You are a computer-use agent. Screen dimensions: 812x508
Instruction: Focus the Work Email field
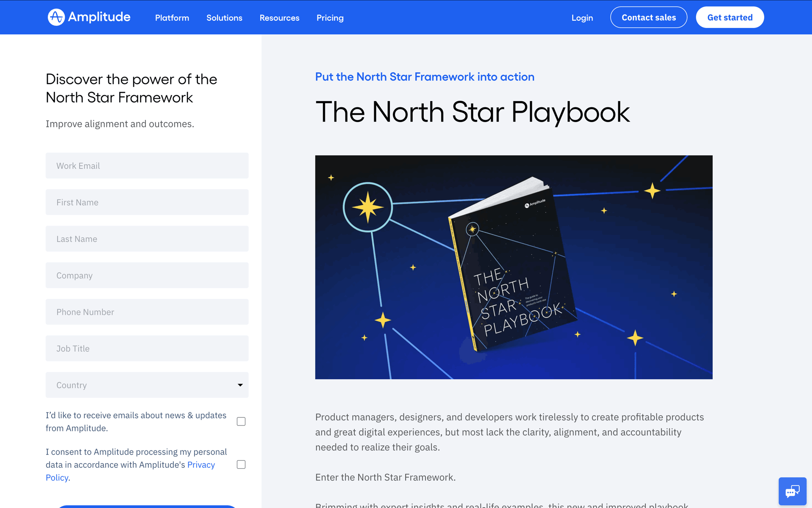pos(147,166)
